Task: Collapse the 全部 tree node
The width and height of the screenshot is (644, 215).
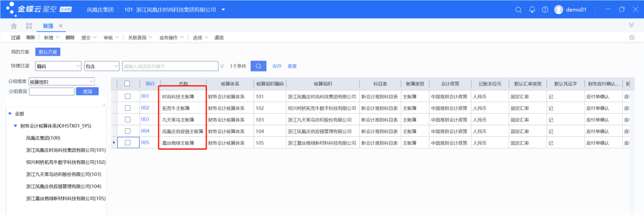Action: pos(10,114)
